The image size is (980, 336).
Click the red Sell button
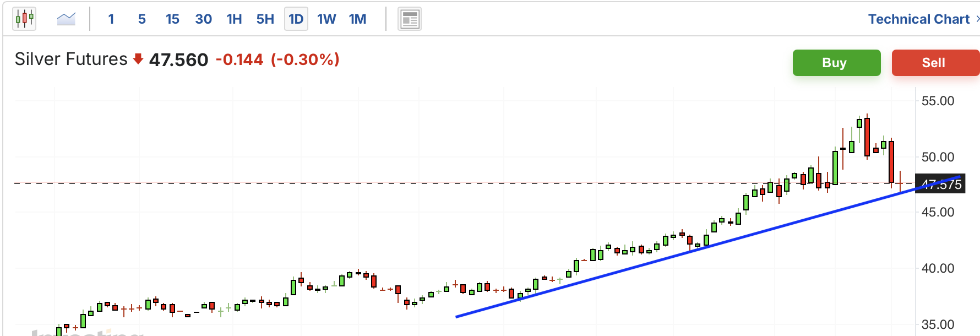(x=935, y=63)
